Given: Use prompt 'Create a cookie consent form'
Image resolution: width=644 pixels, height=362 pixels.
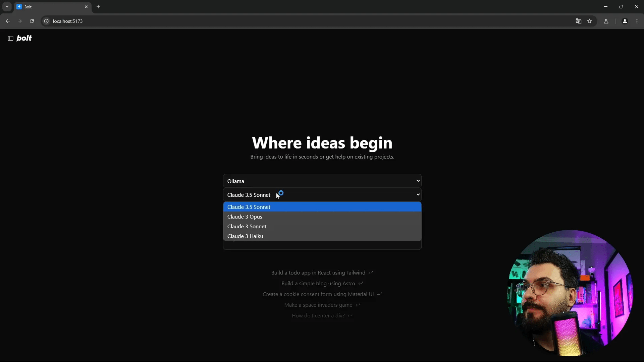Looking at the screenshot, I should [322, 294].
